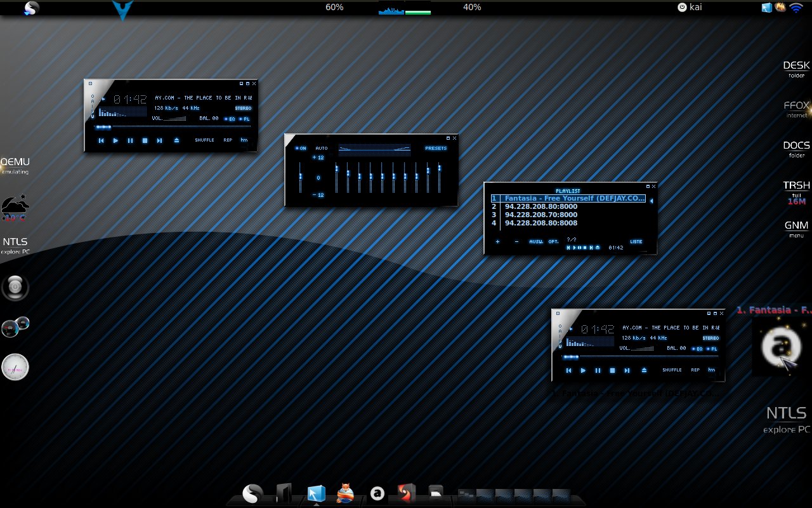The image size is (812, 508).
Task: Toggle REP repeat in the top-left player
Action: pos(228,140)
